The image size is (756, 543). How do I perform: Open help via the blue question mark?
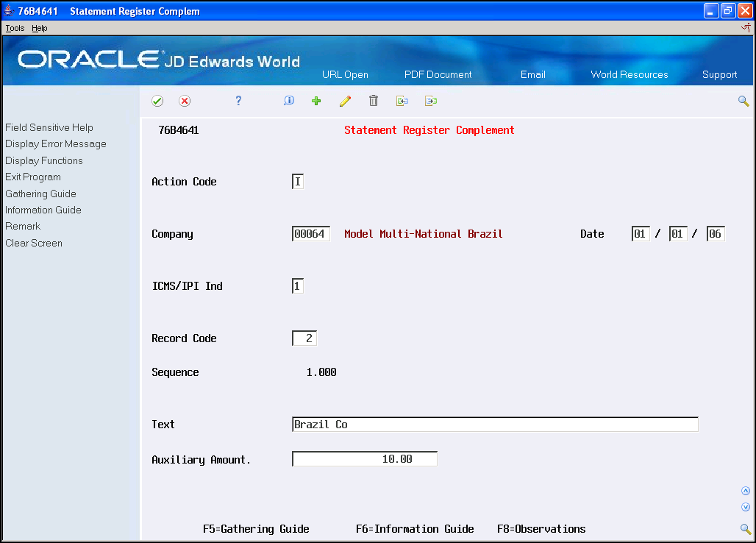[238, 100]
